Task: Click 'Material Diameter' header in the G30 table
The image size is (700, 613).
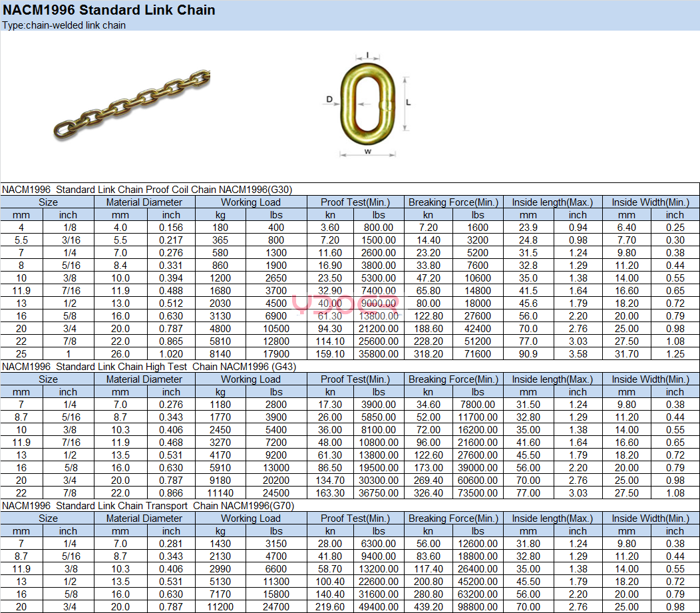Action: [144, 202]
